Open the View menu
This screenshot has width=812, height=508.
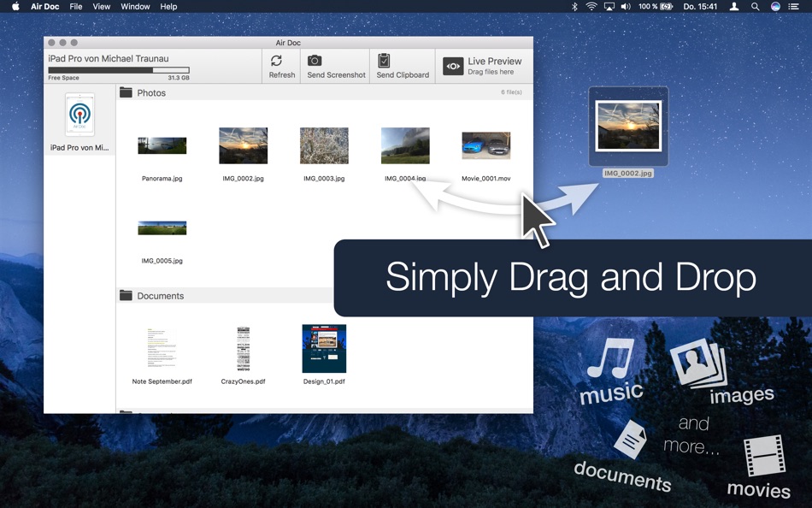(102, 6)
